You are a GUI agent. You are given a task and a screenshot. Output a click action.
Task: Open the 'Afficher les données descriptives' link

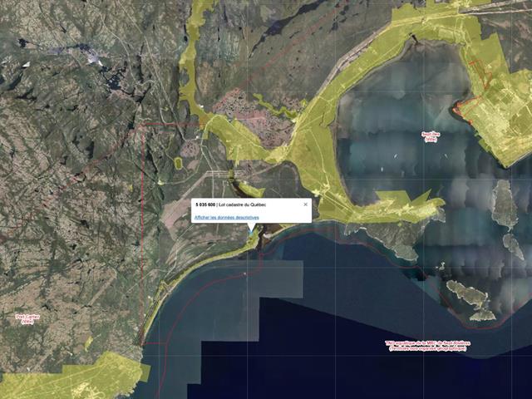(226, 217)
